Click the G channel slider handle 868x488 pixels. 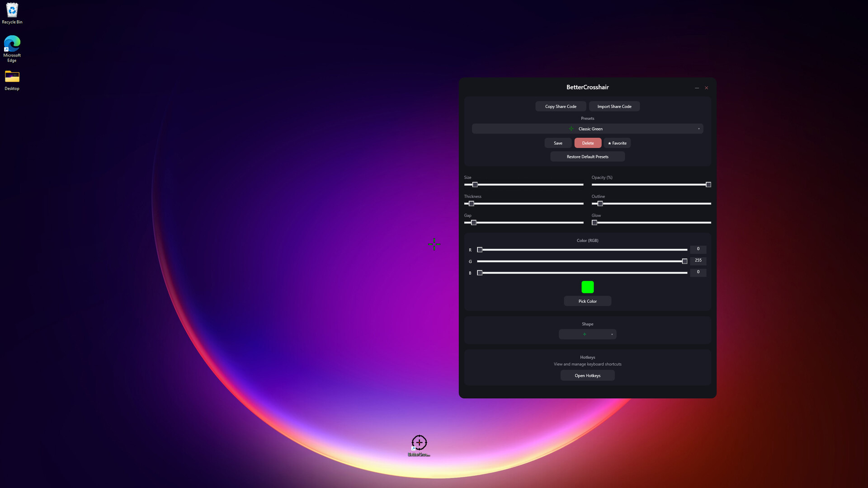click(684, 261)
